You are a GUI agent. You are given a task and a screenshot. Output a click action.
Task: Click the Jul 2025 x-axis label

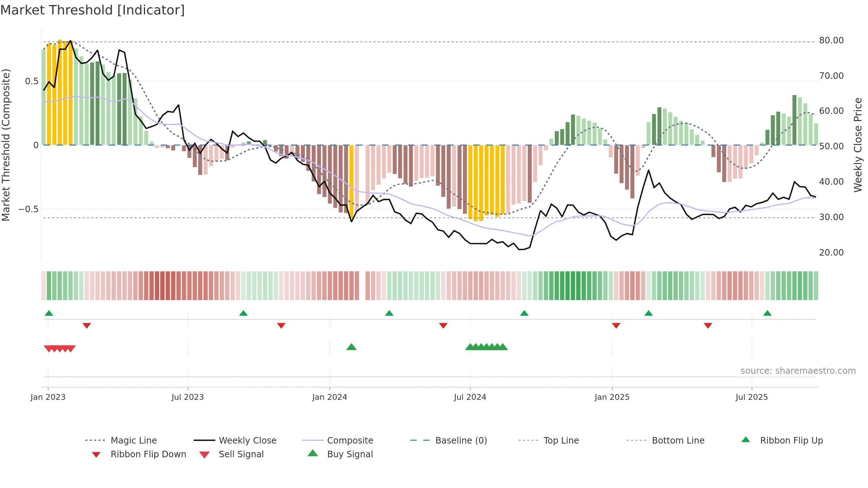752,397
